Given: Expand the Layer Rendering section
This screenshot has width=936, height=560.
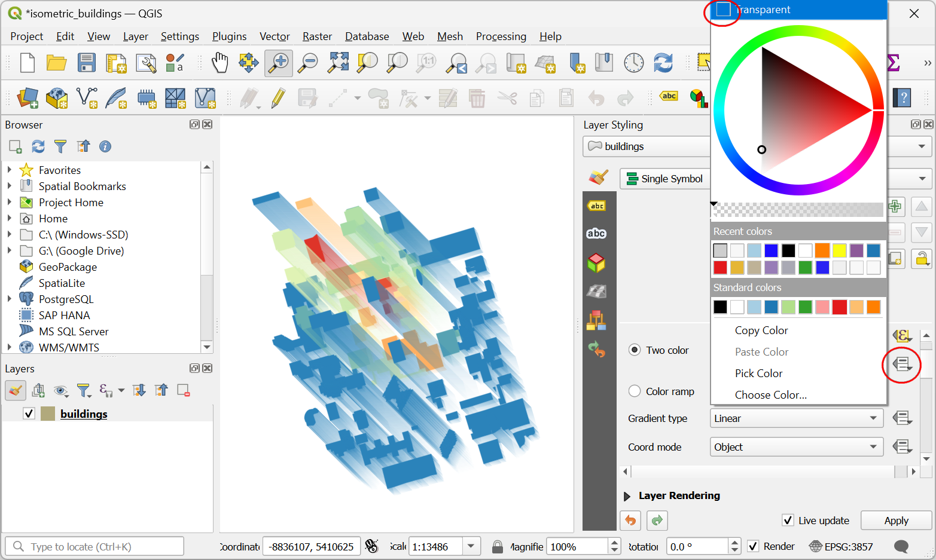Looking at the screenshot, I should click(x=627, y=496).
